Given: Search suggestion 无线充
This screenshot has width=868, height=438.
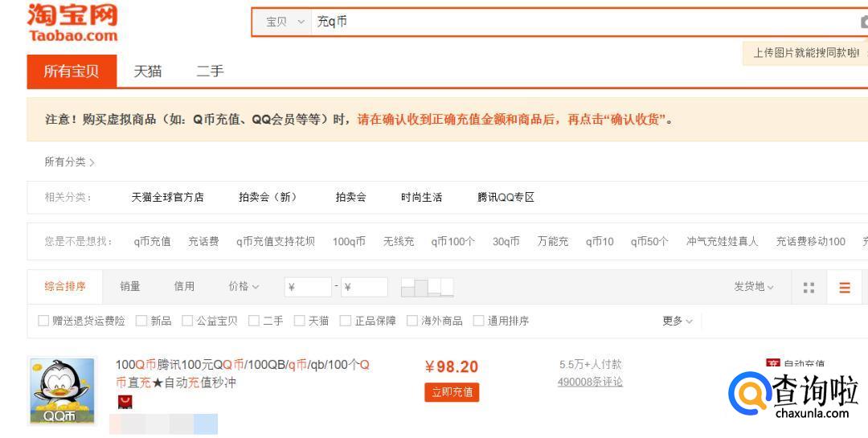Looking at the screenshot, I should (x=399, y=241).
